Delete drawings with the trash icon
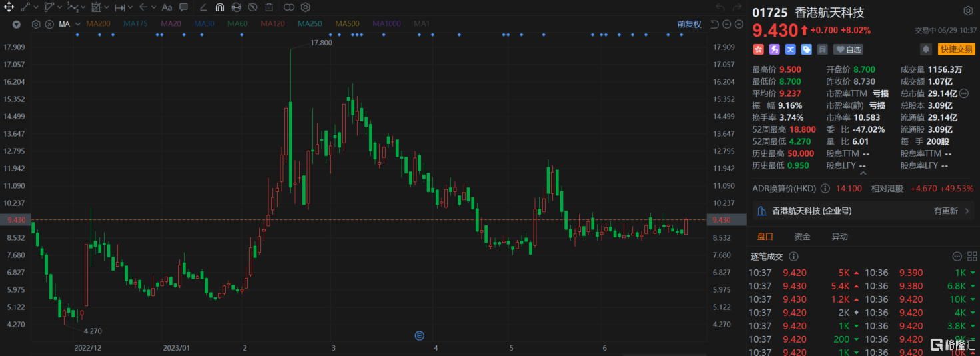Viewport: 980px width, 356px height. point(269,7)
